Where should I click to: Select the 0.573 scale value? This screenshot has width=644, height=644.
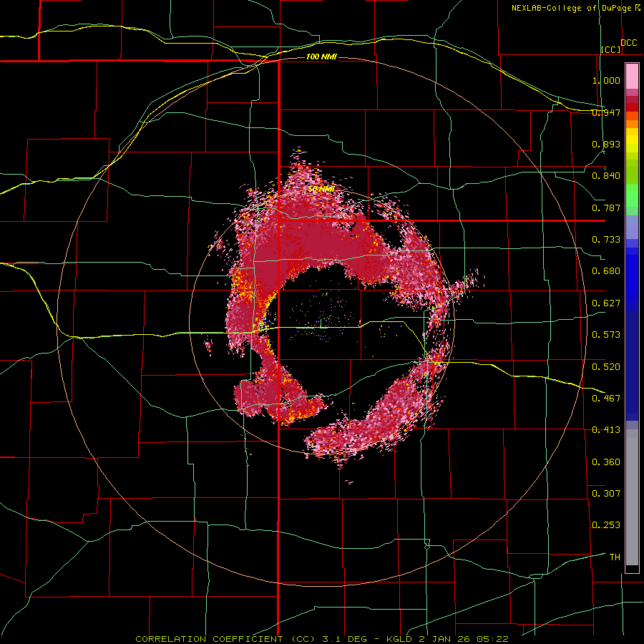(606, 335)
